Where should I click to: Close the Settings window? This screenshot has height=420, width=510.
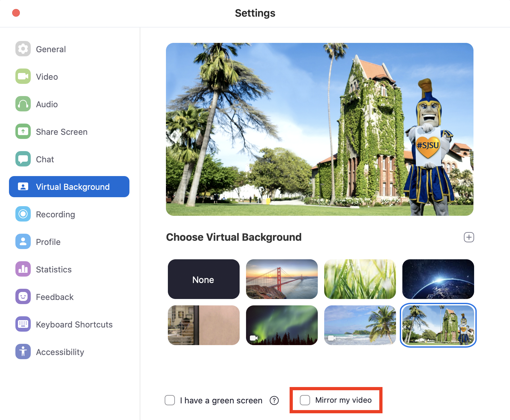tap(16, 13)
